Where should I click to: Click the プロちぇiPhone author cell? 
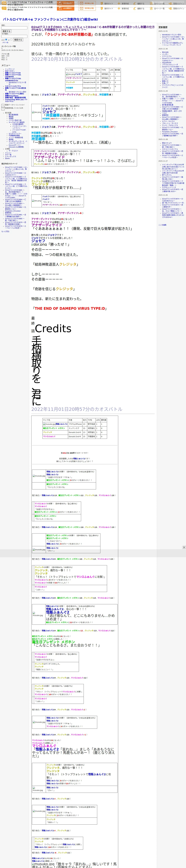75,424
